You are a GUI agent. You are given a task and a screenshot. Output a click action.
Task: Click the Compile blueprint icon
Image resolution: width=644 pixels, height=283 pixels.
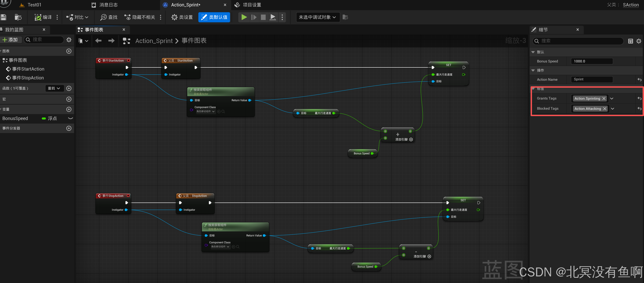tap(38, 17)
